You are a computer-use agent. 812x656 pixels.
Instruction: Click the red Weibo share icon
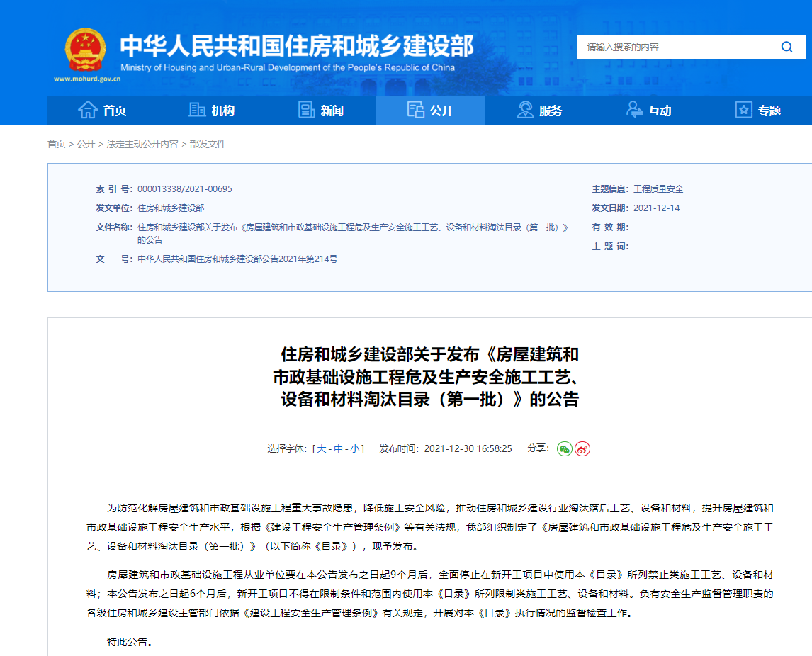pos(582,448)
